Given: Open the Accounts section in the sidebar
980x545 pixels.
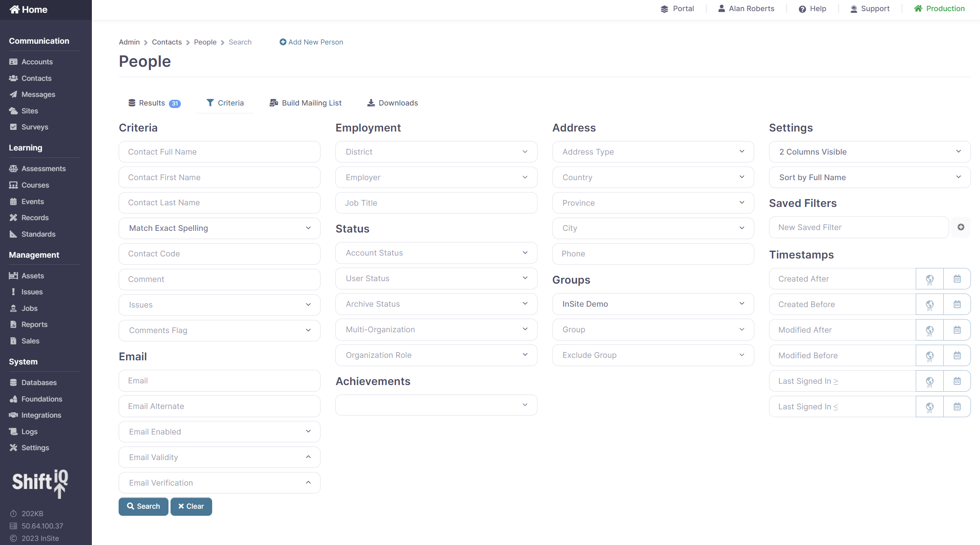Looking at the screenshot, I should pyautogui.click(x=37, y=61).
